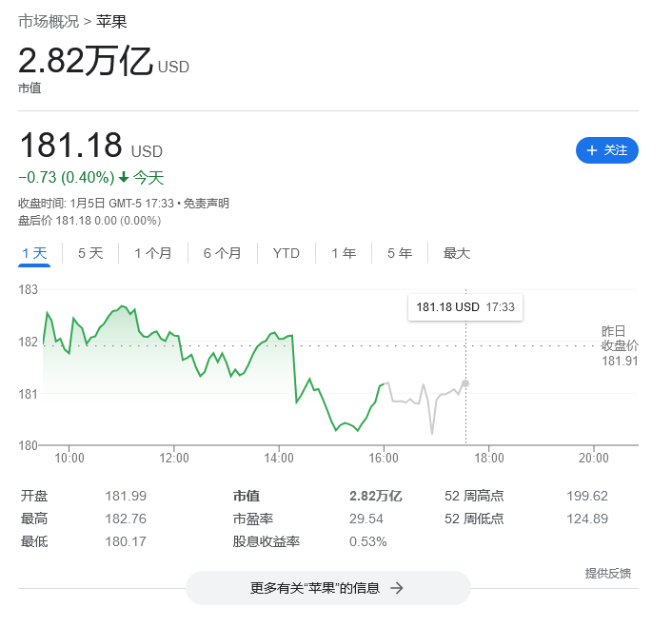Viewport: 672px width, 627px height.
Task: Click the 市盈率 value 29.54
Action: 366,519
